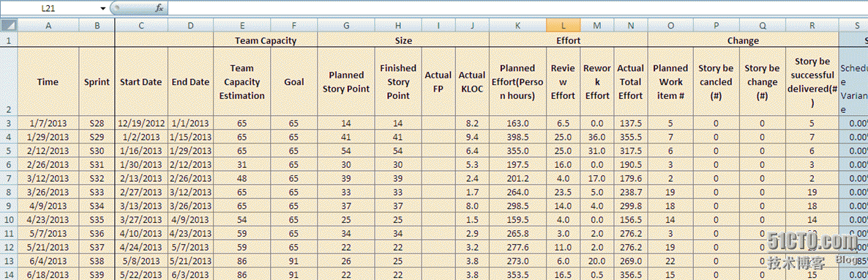The height and width of the screenshot is (280, 868).
Task: Click the 'Effort' group header cell
Action: 568,40
